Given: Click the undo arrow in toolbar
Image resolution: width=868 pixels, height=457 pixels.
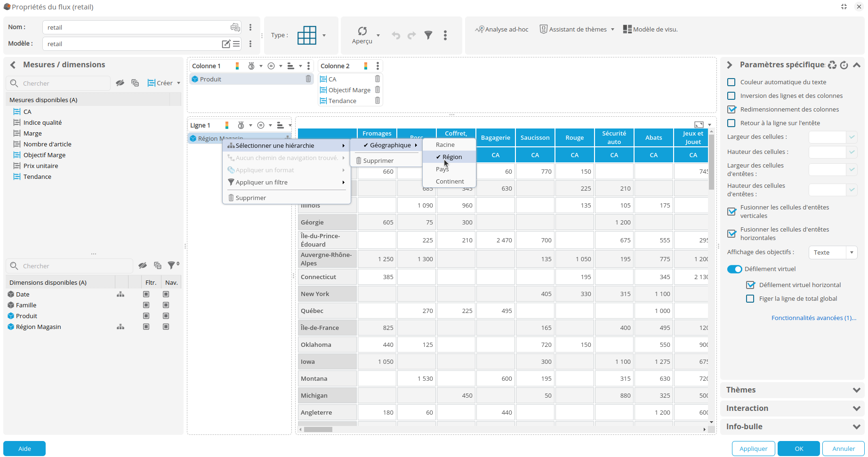Looking at the screenshot, I should 396,35.
